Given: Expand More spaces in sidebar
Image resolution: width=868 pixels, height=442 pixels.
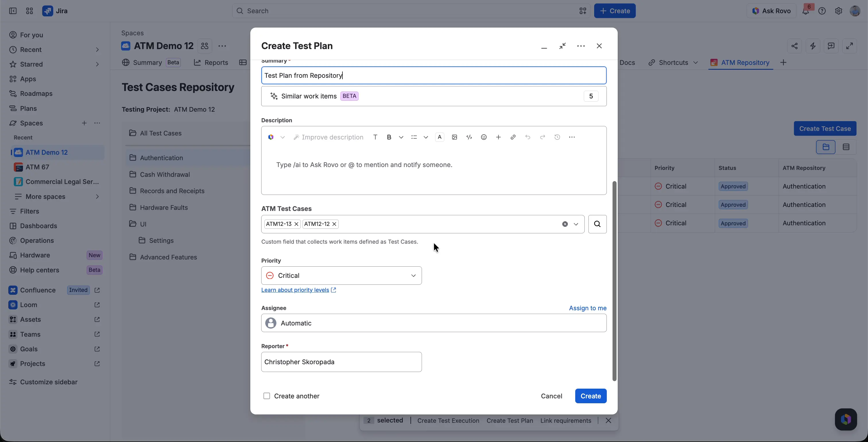Looking at the screenshot, I should [97, 197].
